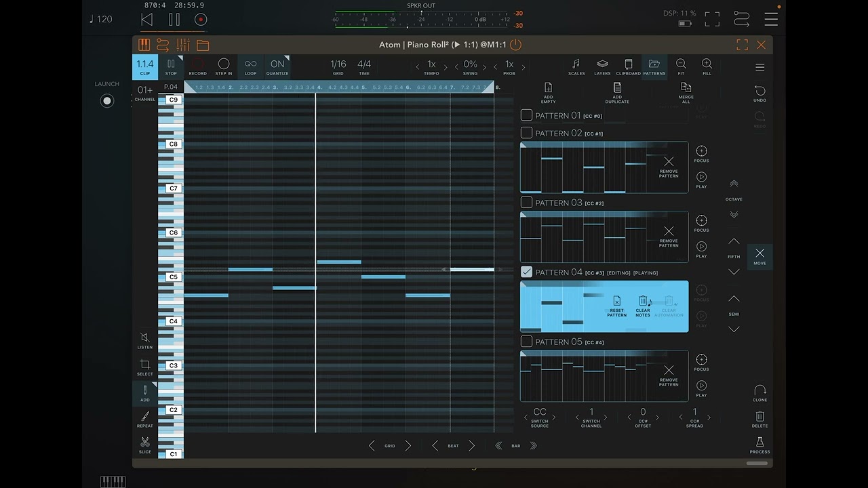This screenshot has width=868, height=488.
Task: Click the Clone button
Action: (759, 393)
